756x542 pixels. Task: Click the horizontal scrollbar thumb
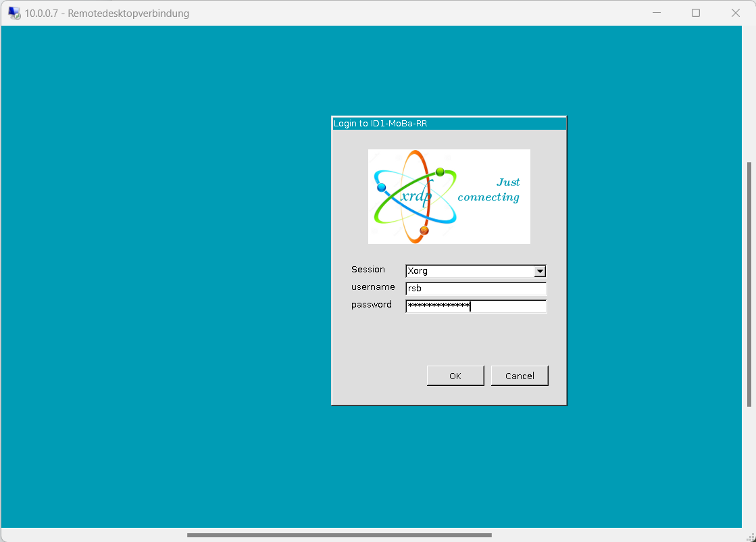point(339,535)
